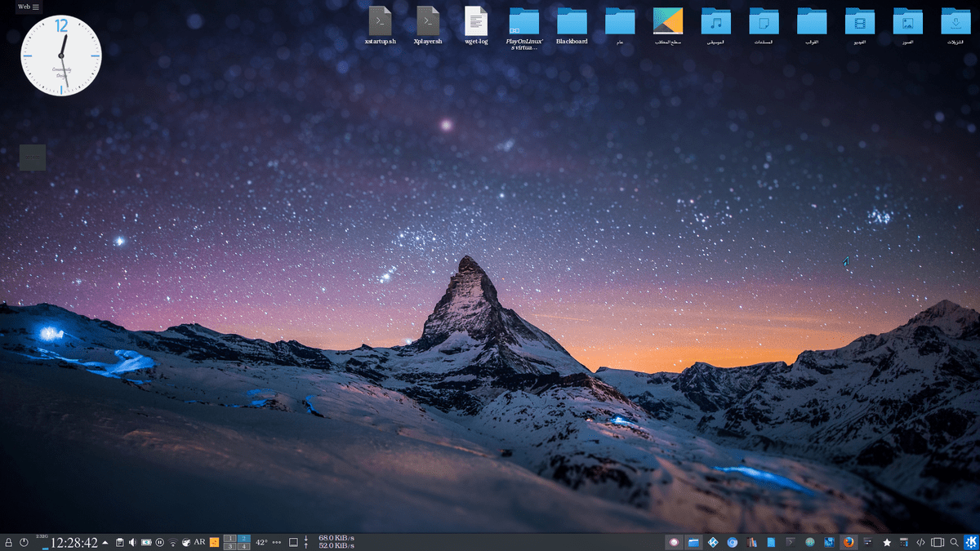The image size is (980, 551).
Task: Click the power button in the panel
Action: (24, 542)
